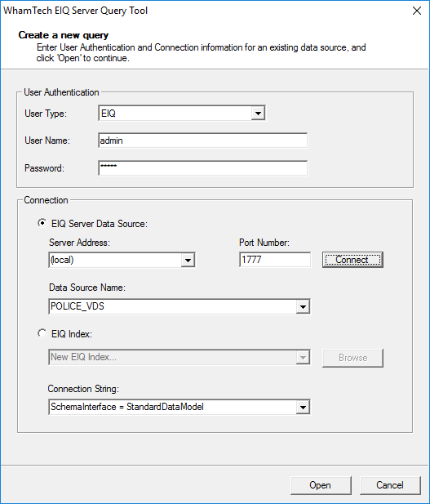Viewport: 430px width, 504px height.
Task: Expand the Server Address dropdown arrow
Action: point(188,260)
